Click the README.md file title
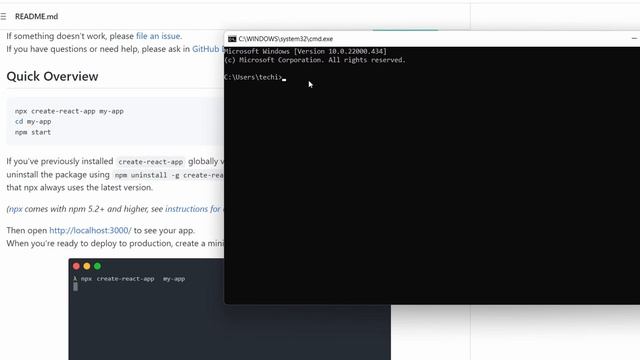 coord(36,16)
